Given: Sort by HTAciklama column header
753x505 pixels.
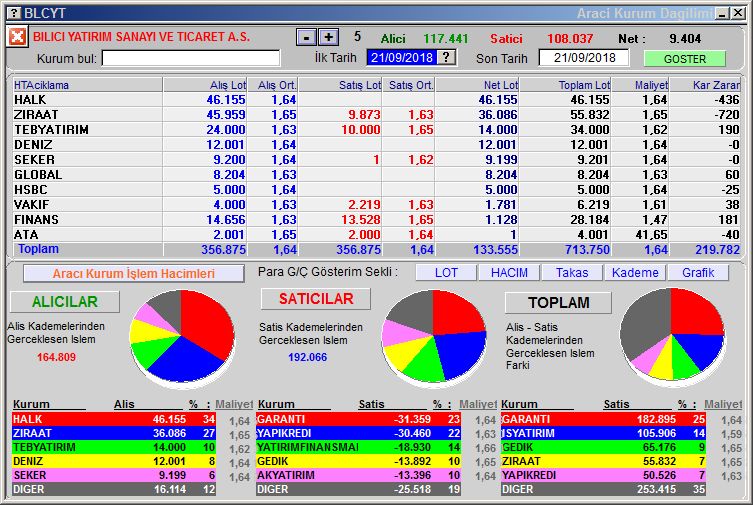Looking at the screenshot, I should (x=87, y=85).
